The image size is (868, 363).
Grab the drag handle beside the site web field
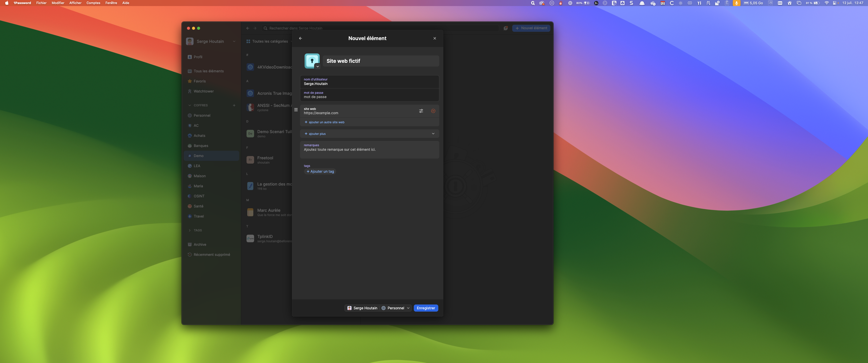[296, 110]
